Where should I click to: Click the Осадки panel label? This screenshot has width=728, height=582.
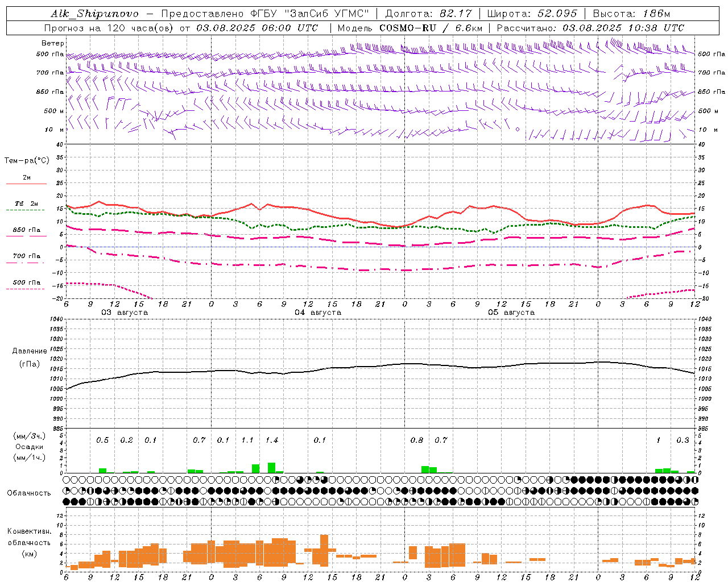point(29,447)
